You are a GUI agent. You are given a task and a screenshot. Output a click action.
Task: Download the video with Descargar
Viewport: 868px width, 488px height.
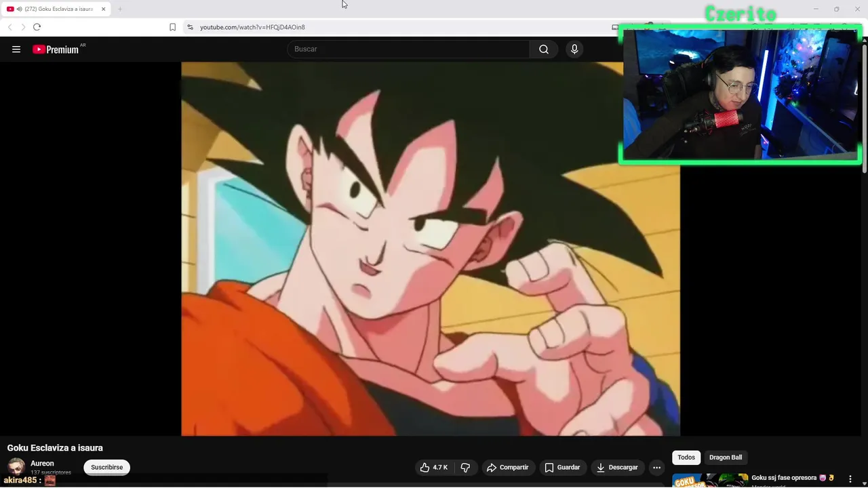pyautogui.click(x=617, y=467)
